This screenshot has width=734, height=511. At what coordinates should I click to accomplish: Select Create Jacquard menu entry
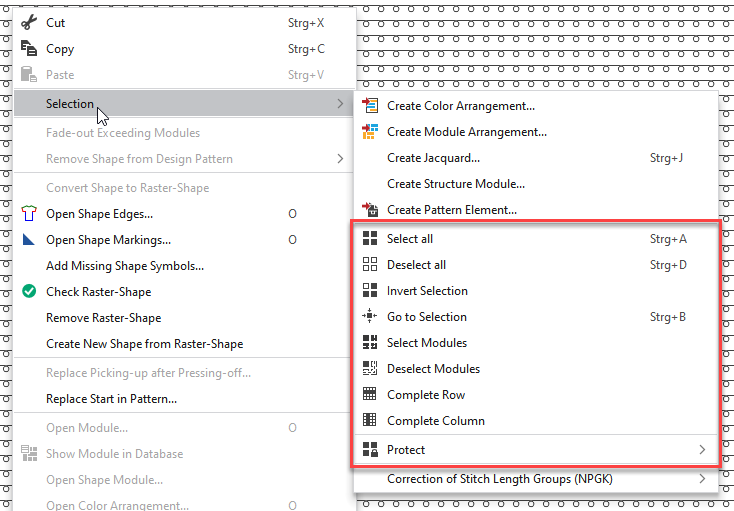point(433,158)
